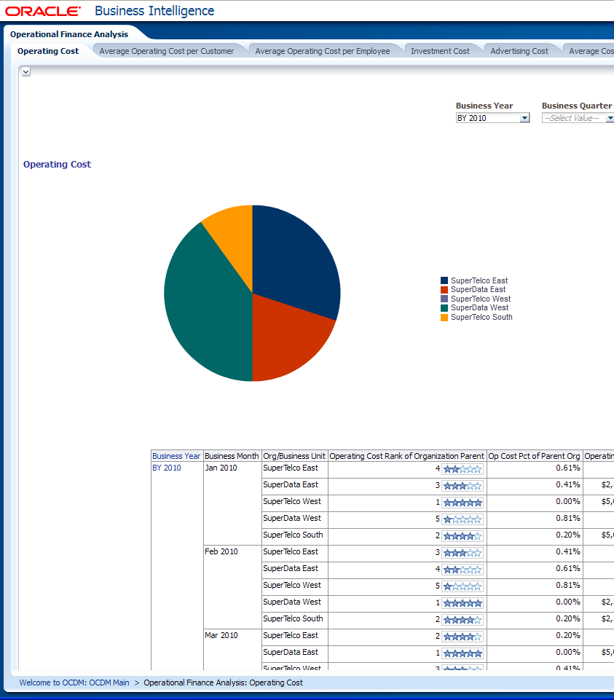Open the Investment Cost tab

[x=440, y=51]
